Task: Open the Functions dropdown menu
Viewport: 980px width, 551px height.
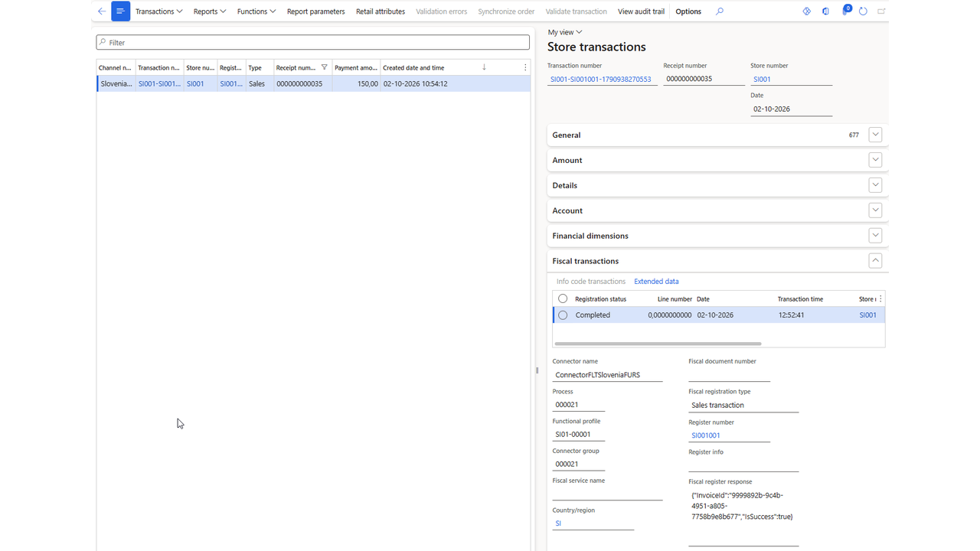Action: [256, 11]
